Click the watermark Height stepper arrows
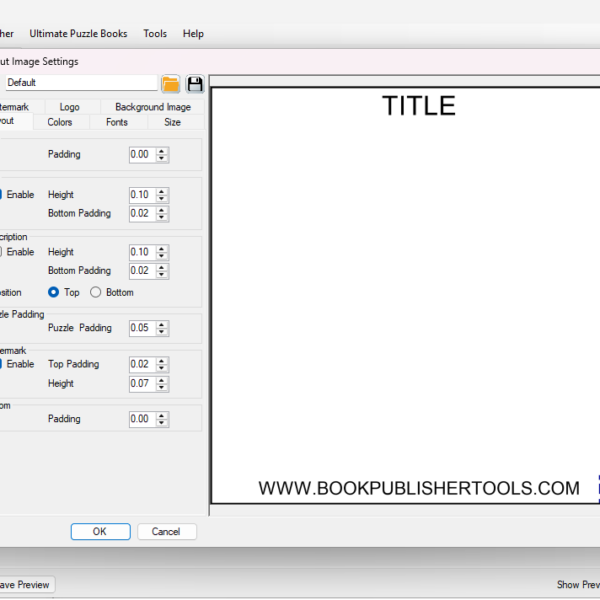 [x=162, y=383]
